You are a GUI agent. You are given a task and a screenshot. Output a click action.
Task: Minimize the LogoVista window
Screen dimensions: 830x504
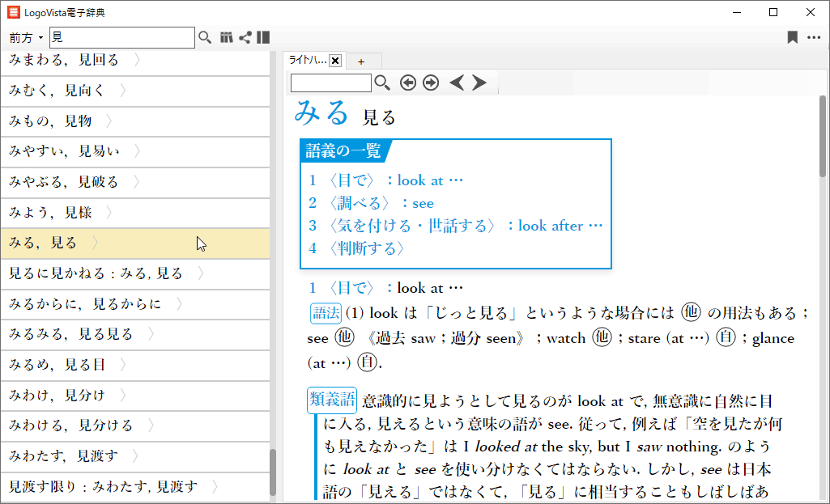[736, 12]
